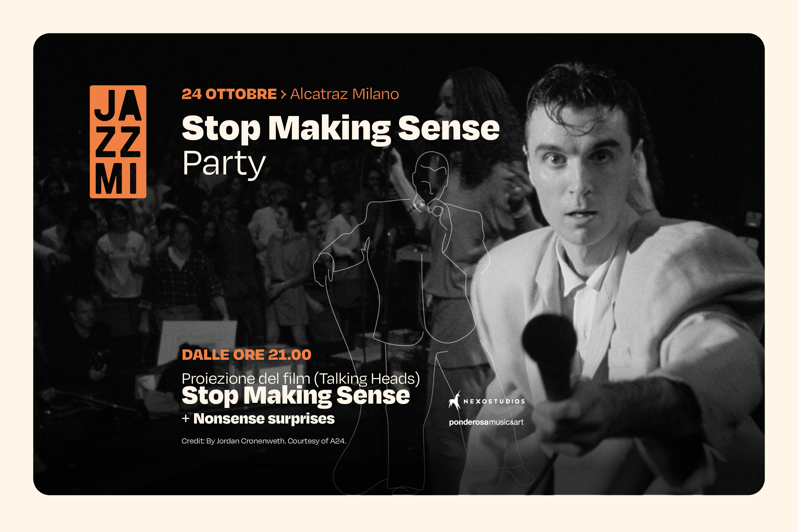Click the Nexo Studios unicorn icon

pos(454,401)
